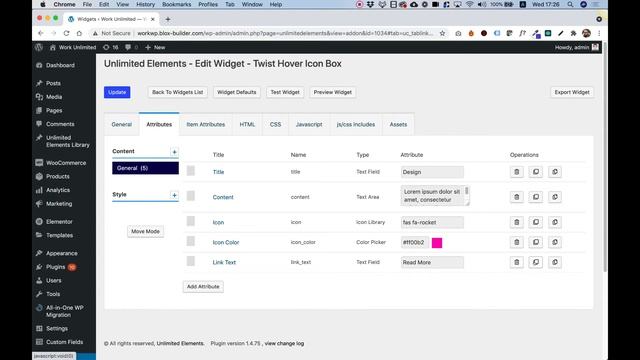Delete the Icon attribute via trash icon
The image size is (640, 360).
point(516,222)
